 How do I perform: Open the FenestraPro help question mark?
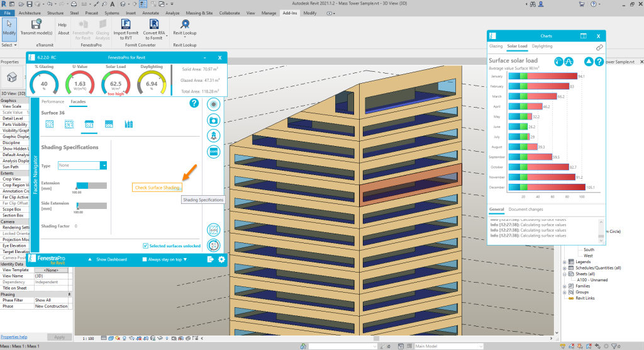pyautogui.click(x=194, y=103)
